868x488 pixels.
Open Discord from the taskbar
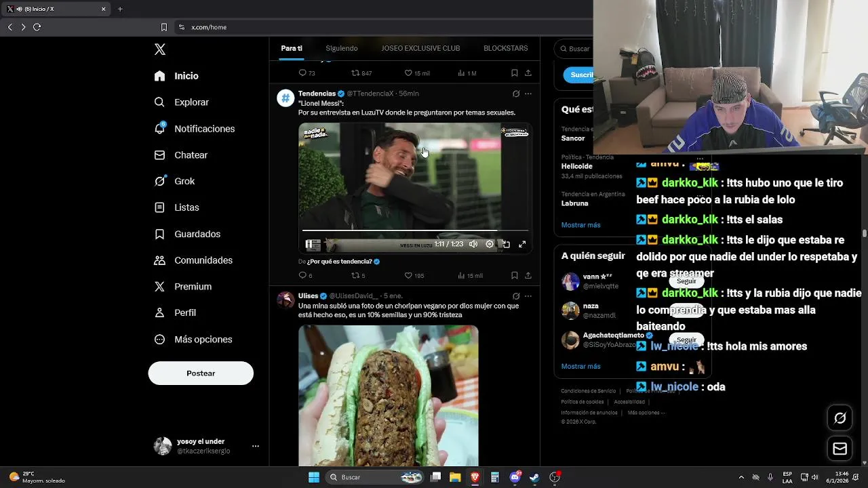[x=515, y=477]
